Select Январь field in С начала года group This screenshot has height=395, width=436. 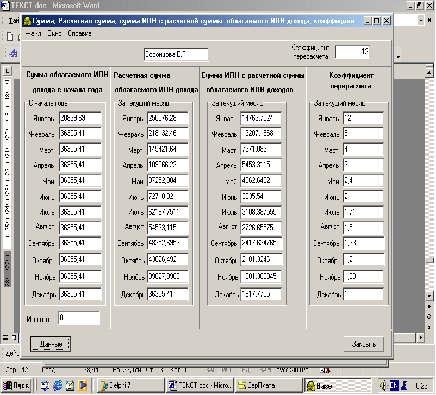pos(80,118)
